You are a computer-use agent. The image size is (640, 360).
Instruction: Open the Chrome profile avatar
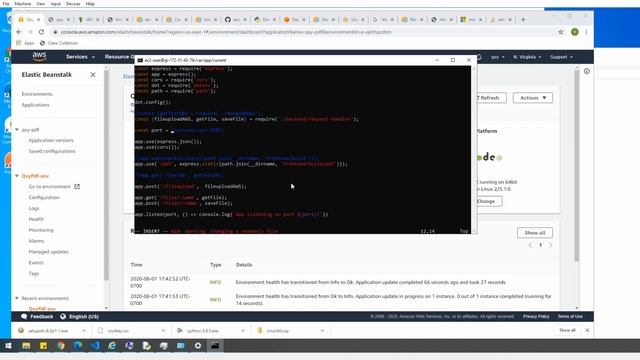click(x=575, y=32)
